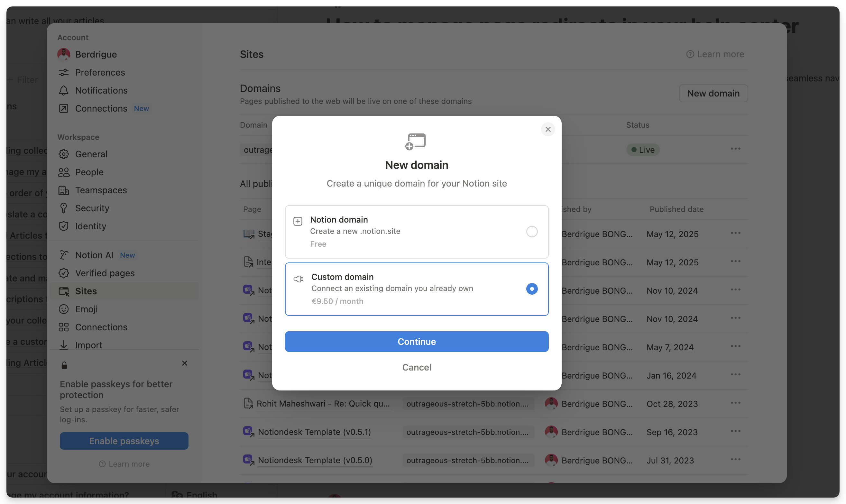
Task: Open options menu for the Live domain row
Action: point(735,149)
